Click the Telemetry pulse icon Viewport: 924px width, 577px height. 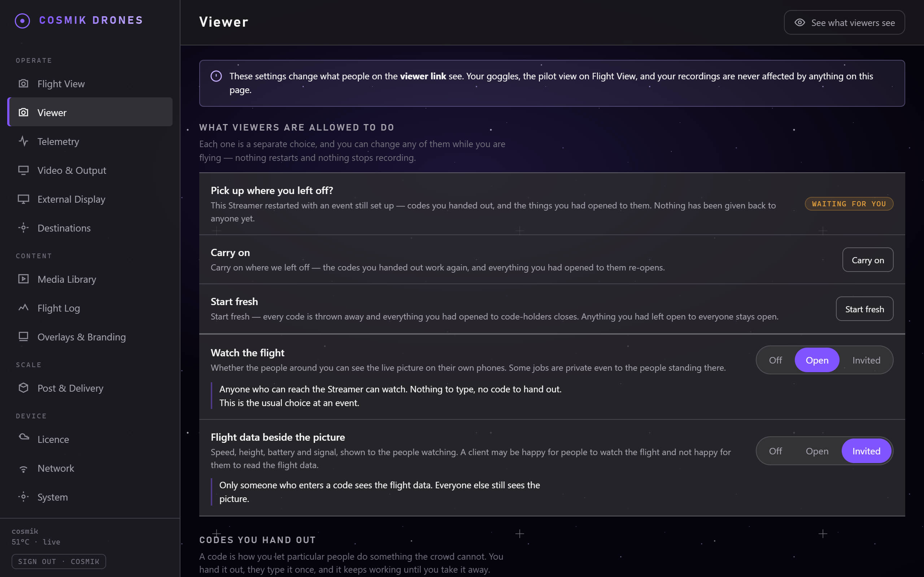[23, 141]
